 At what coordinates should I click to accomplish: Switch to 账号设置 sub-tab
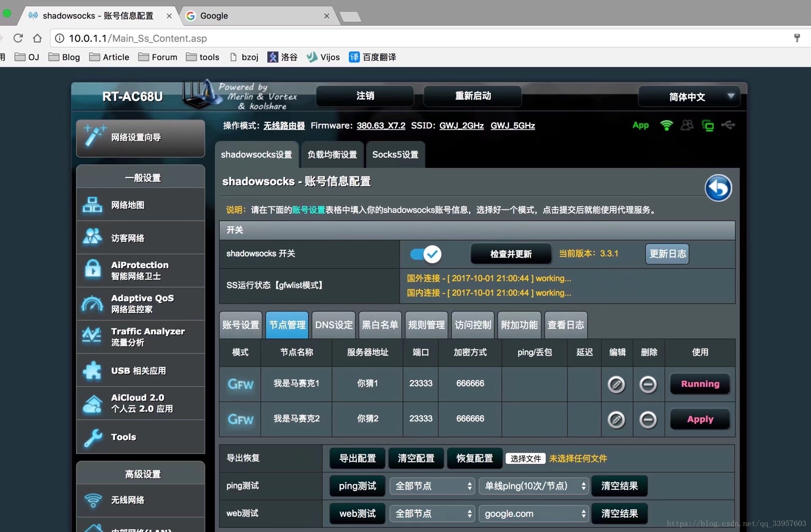[241, 325]
